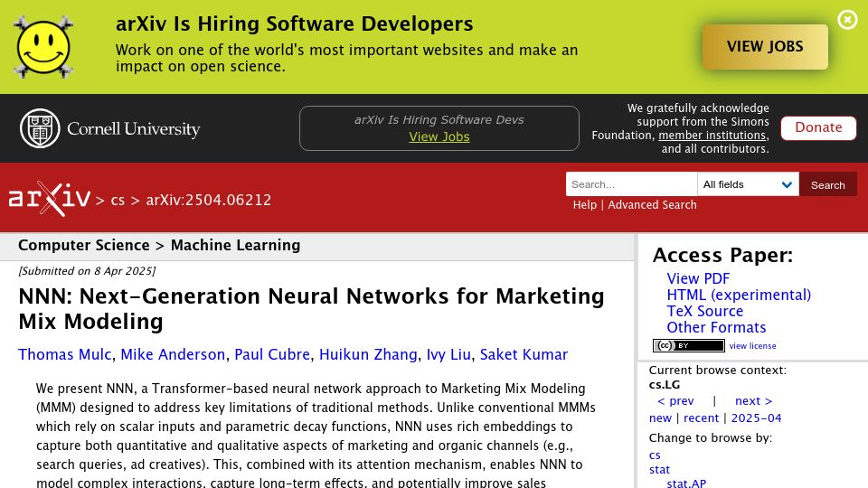Image resolution: width=868 pixels, height=488 pixels.
Task: Go to the prev paper
Action: (x=675, y=400)
